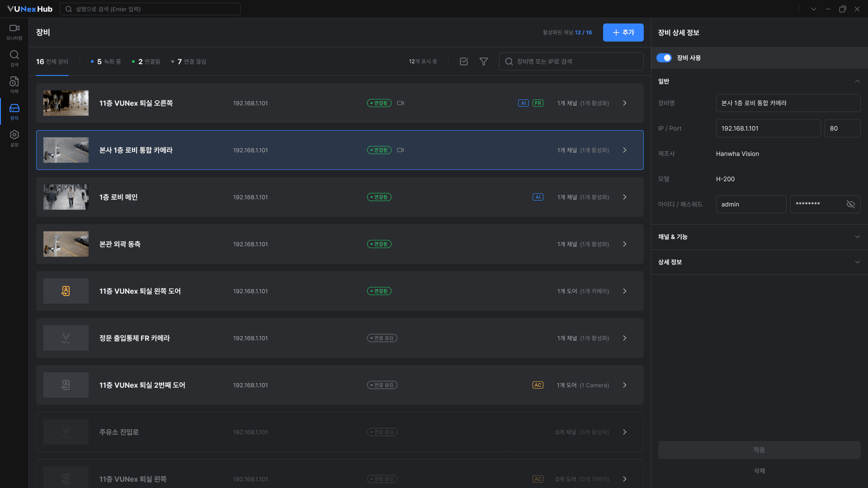Open the 설정 settings sidebar icon
The width and height of the screenshot is (868, 488).
tap(14, 138)
